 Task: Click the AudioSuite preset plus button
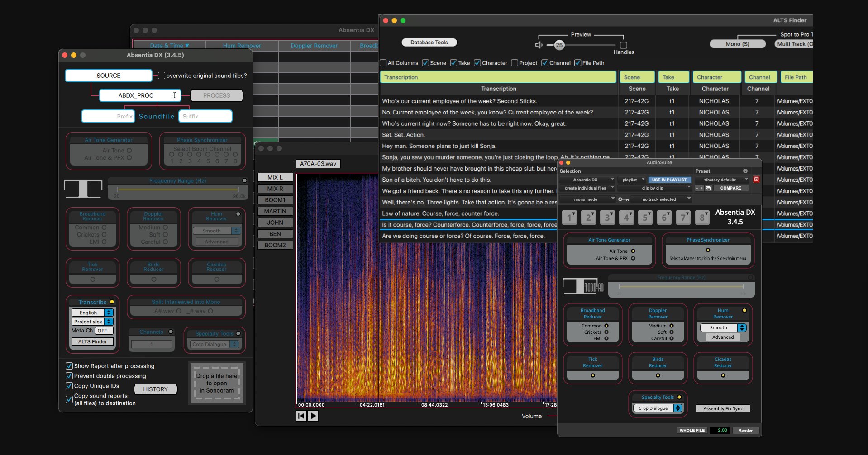pos(702,188)
